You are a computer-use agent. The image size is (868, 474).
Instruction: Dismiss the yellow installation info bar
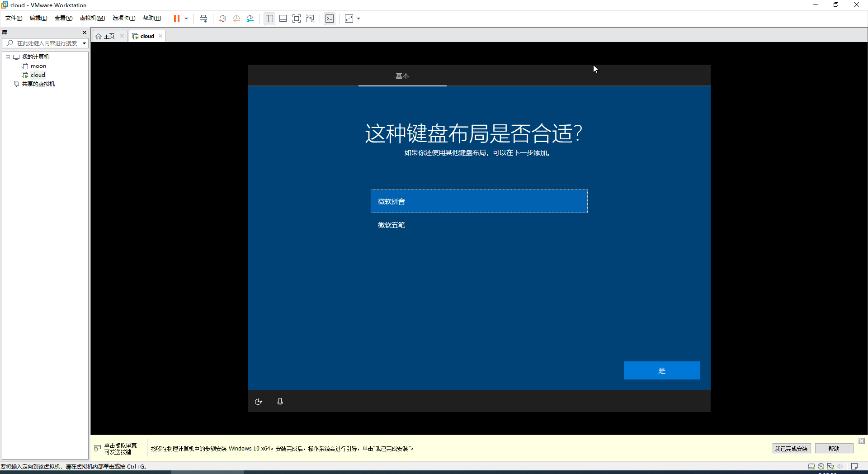coord(862,441)
